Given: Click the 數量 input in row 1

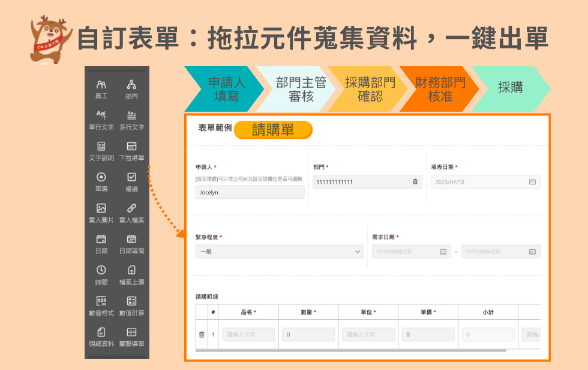Looking at the screenshot, I should 308,335.
